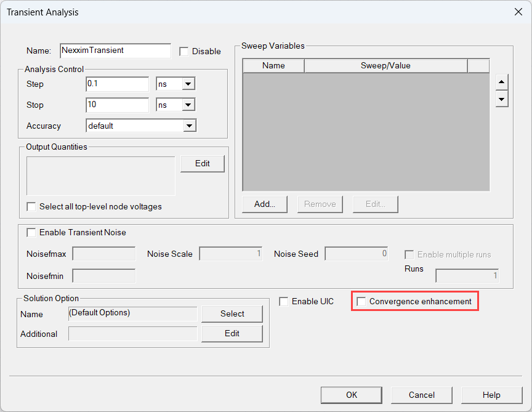
Task: Click the Stop value field 10
Action: 118,105
